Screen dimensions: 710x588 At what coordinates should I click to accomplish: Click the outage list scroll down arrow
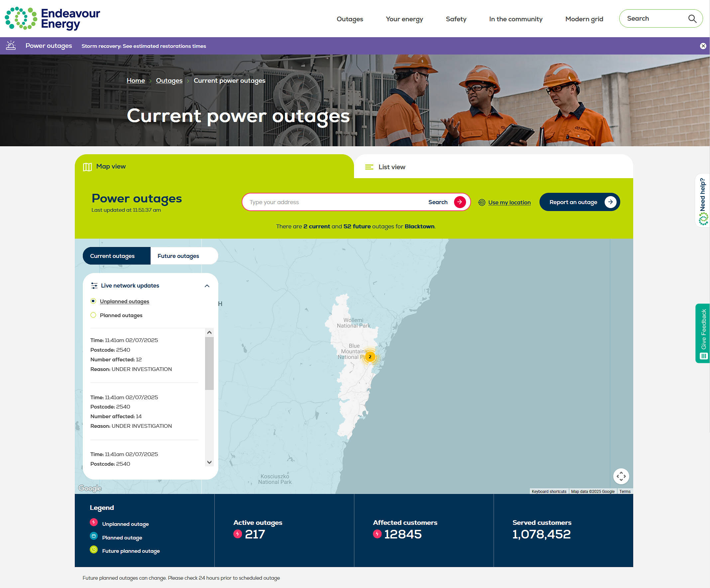tap(209, 462)
